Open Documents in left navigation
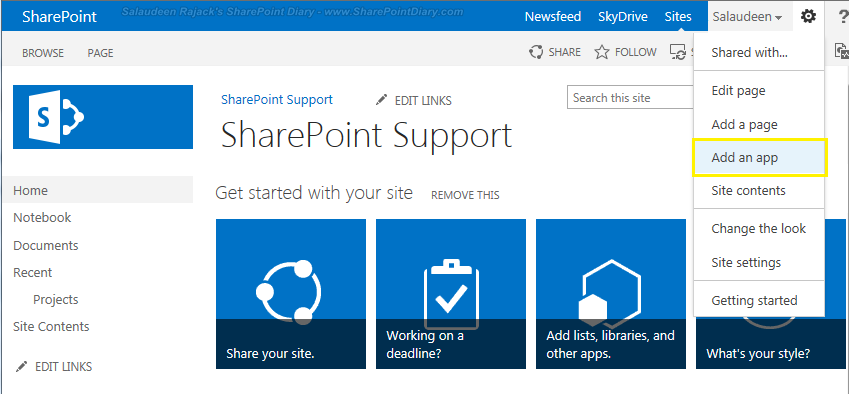849x394 pixels. tap(45, 245)
